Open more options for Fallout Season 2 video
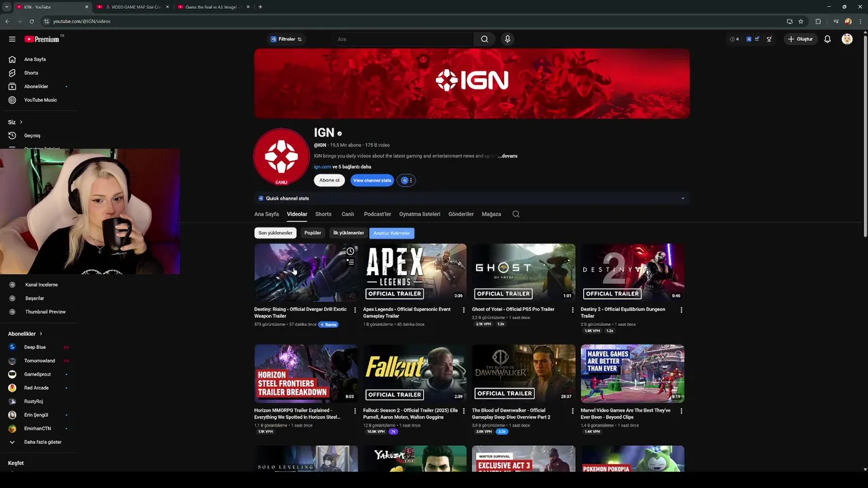This screenshot has height=488, width=868. pos(464,411)
